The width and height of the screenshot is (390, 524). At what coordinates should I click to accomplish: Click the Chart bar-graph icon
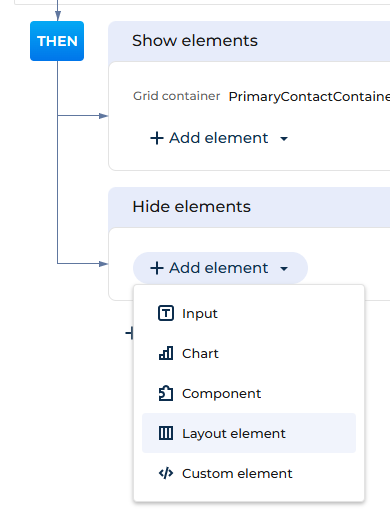pyautogui.click(x=166, y=353)
